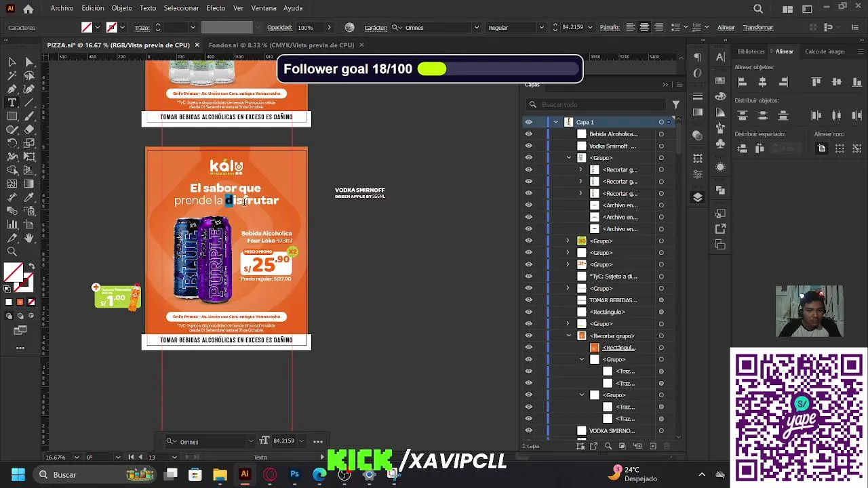Click Locate Object magnifier in Capas footer
The width and height of the screenshot is (868, 488).
pos(608,446)
